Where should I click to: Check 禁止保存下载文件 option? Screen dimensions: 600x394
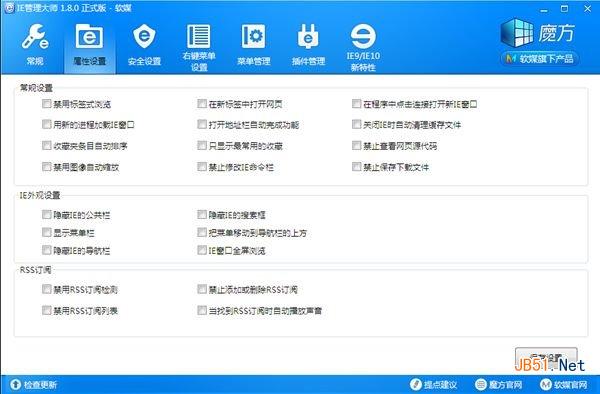(x=357, y=167)
